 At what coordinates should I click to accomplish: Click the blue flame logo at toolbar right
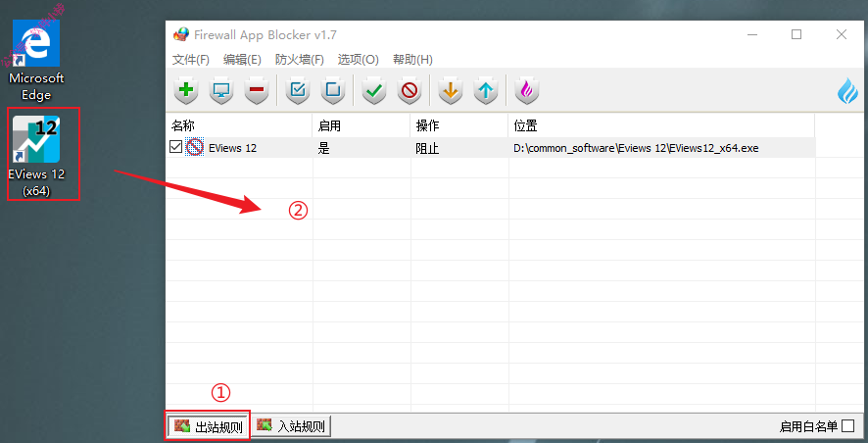pyautogui.click(x=847, y=91)
